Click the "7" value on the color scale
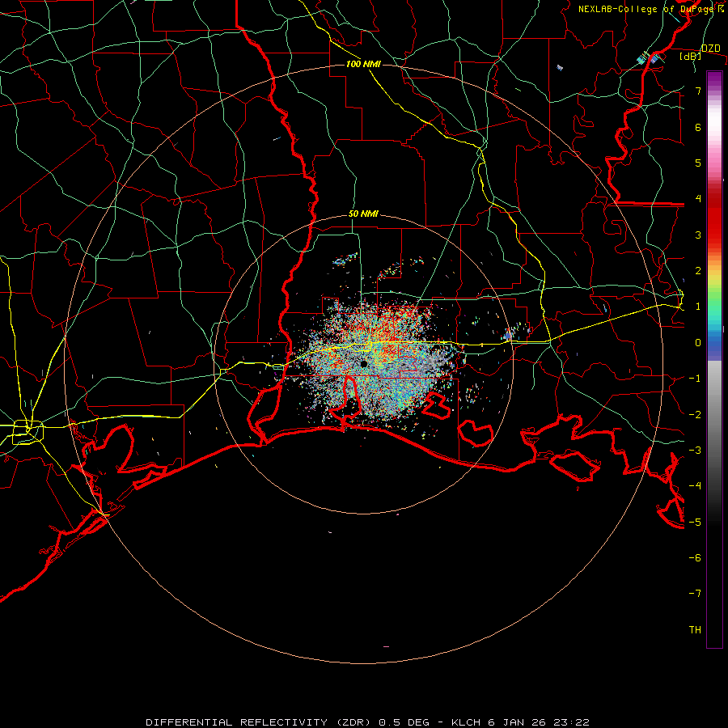Viewport: 728px width, 728px height. click(698, 91)
